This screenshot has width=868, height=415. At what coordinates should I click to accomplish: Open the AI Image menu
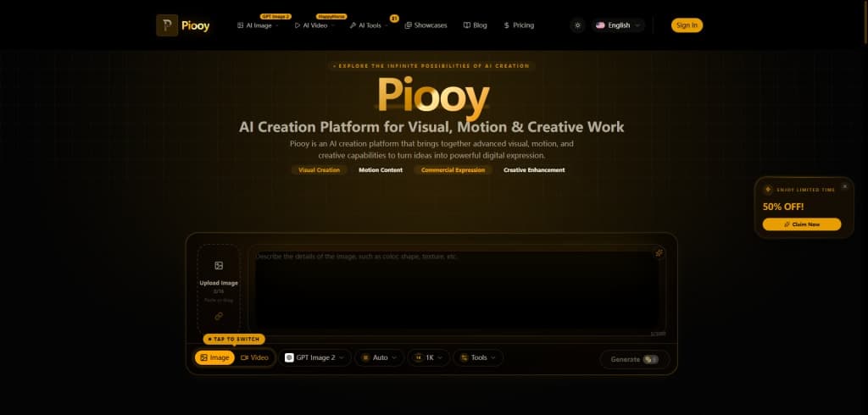coord(258,25)
